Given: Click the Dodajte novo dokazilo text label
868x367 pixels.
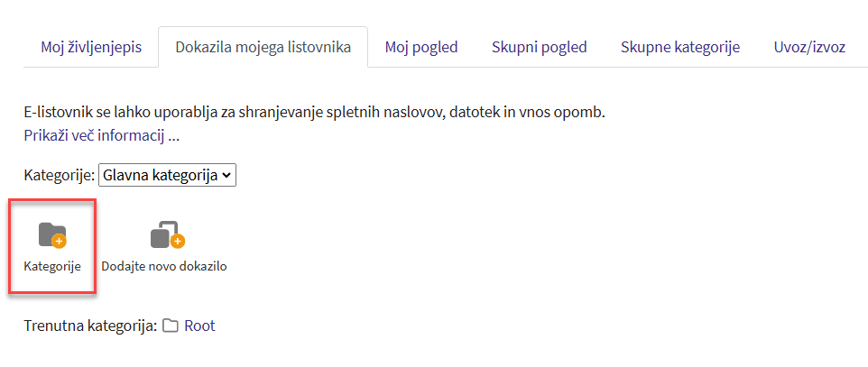Looking at the screenshot, I should 163,267.
